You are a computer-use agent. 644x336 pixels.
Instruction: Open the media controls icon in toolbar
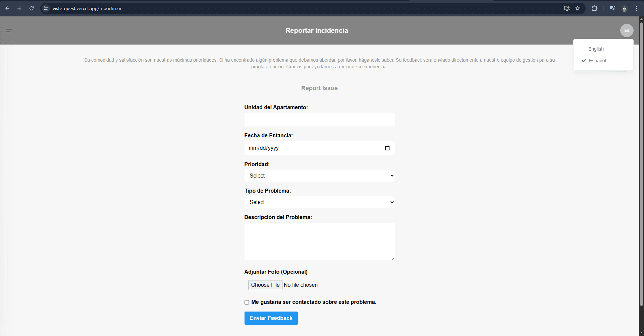click(612, 8)
